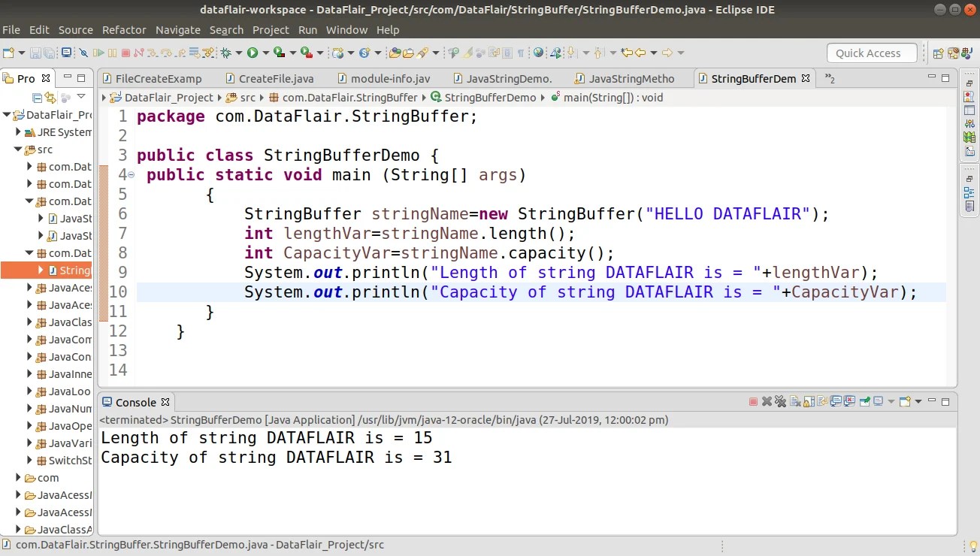Click the Save All toolbar icon
The width and height of the screenshot is (980, 556).
tap(48, 53)
